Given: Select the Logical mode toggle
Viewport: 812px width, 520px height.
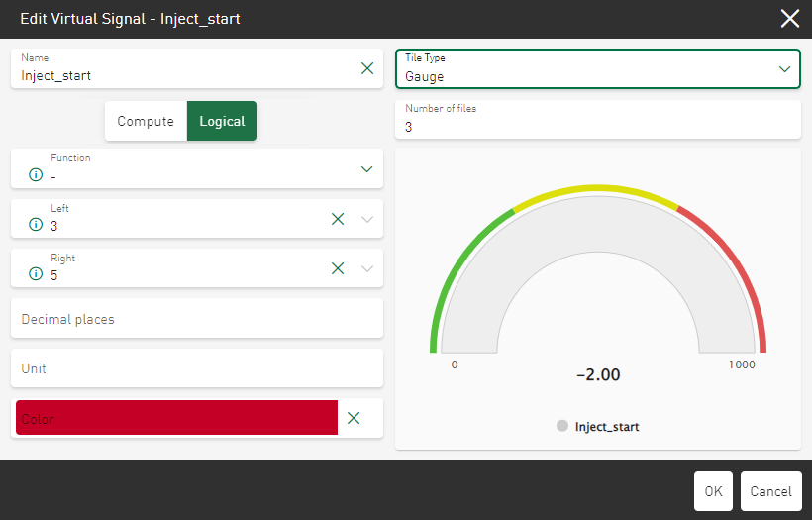Looking at the screenshot, I should pos(222,121).
